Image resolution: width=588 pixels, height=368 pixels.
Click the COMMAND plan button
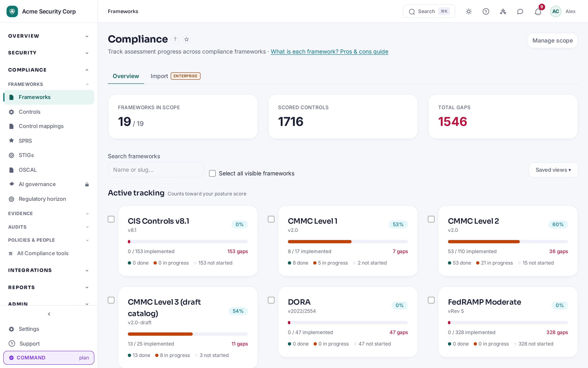[x=49, y=358]
